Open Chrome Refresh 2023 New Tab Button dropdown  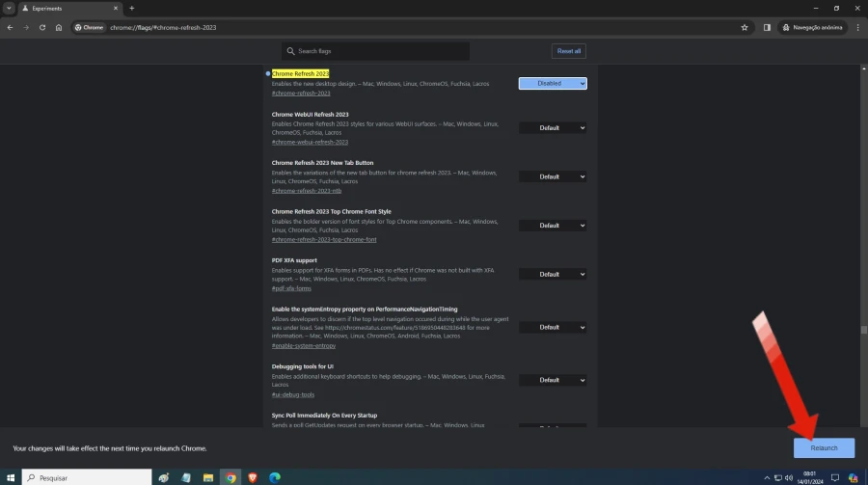[553, 176]
